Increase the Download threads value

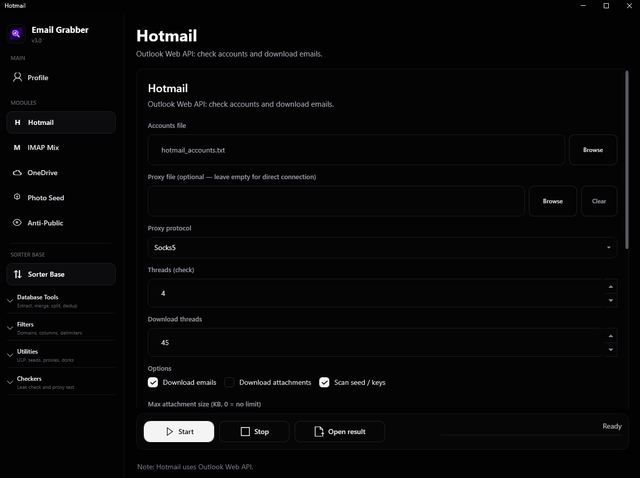pyautogui.click(x=611, y=336)
